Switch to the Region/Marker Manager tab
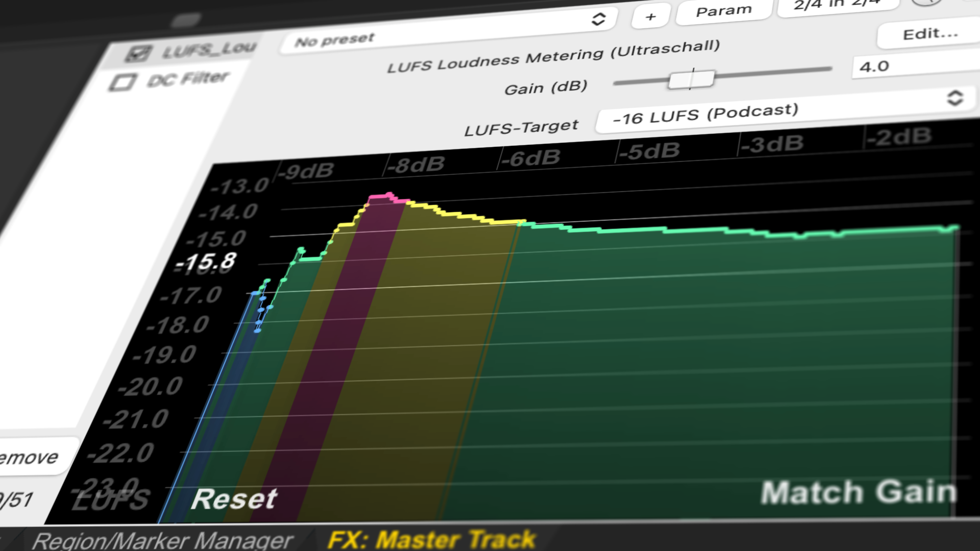This screenshot has width=980, height=551. click(x=162, y=541)
